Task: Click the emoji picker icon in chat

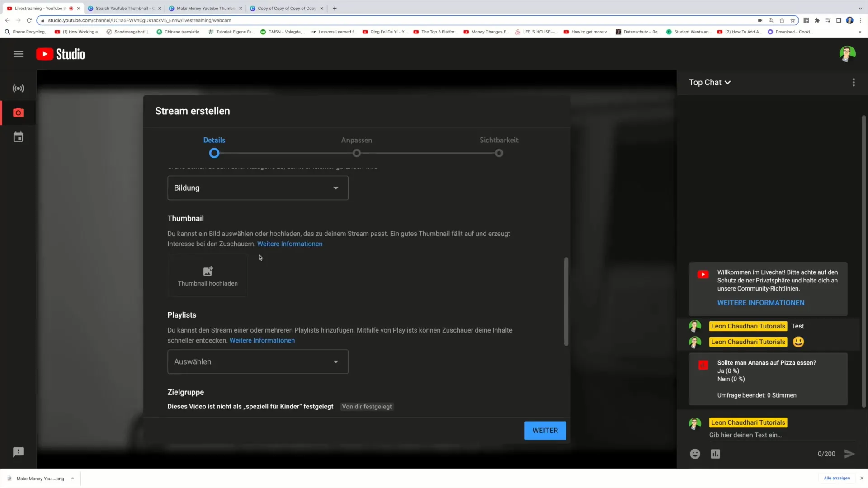Action: pos(695,454)
